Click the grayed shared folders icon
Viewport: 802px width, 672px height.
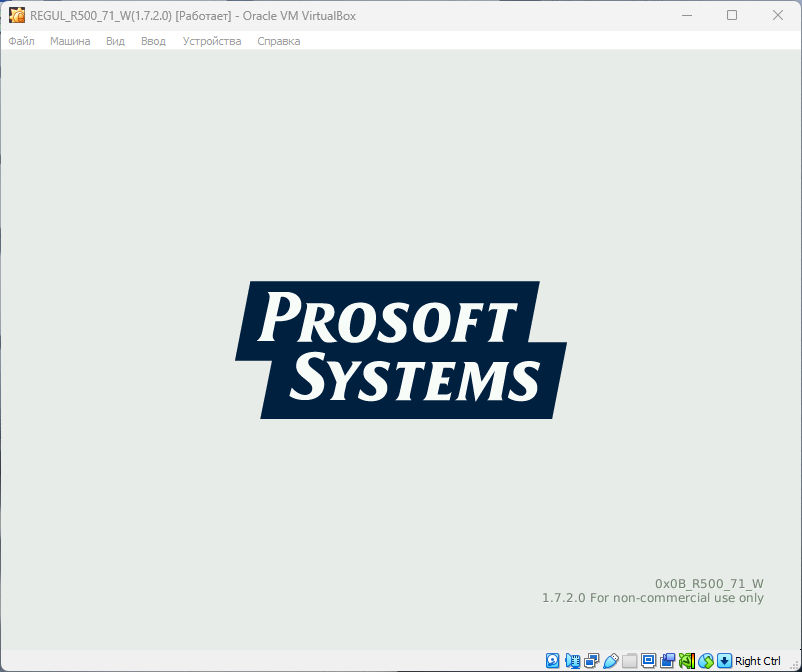click(x=629, y=661)
